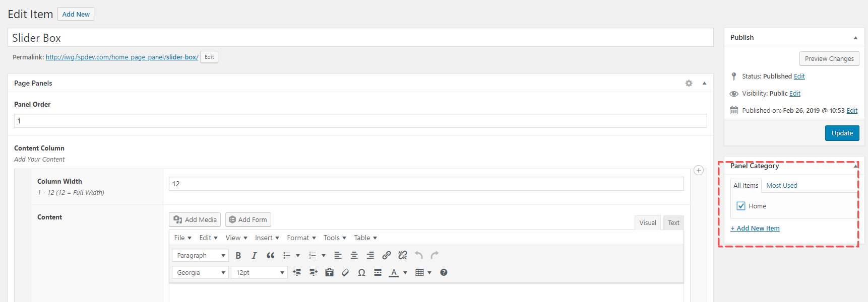Image resolution: width=868 pixels, height=302 pixels.
Task: Click the blue Update button
Action: coord(842,133)
